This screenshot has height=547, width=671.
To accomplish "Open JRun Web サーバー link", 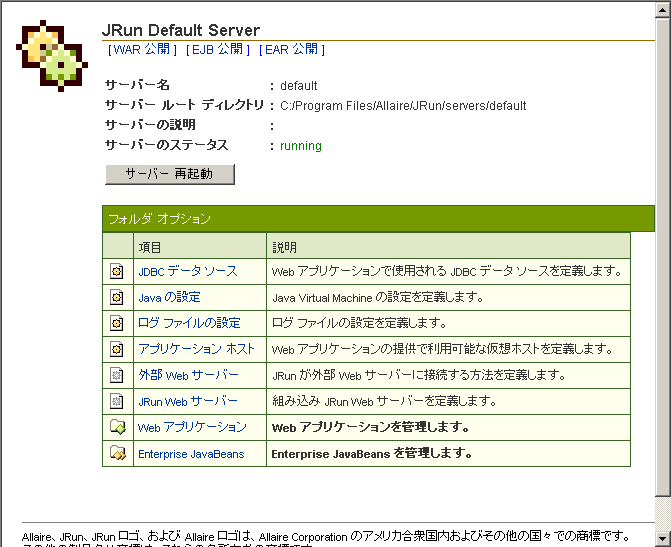I will coord(188,401).
